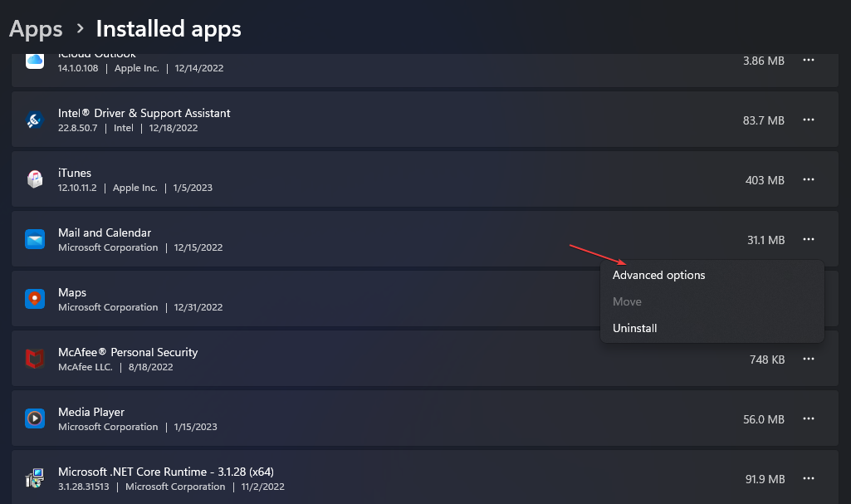Show more options for McAfee Personal Security
851x504 pixels.
pyautogui.click(x=808, y=360)
